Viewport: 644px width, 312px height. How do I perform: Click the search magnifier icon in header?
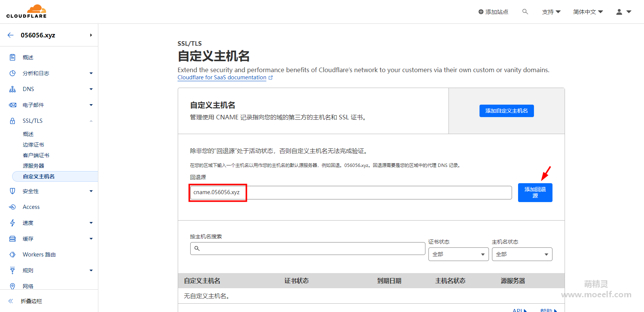[525, 12]
